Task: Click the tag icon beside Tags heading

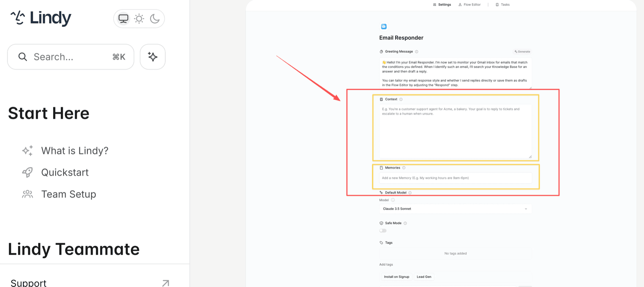Action: pos(381,243)
